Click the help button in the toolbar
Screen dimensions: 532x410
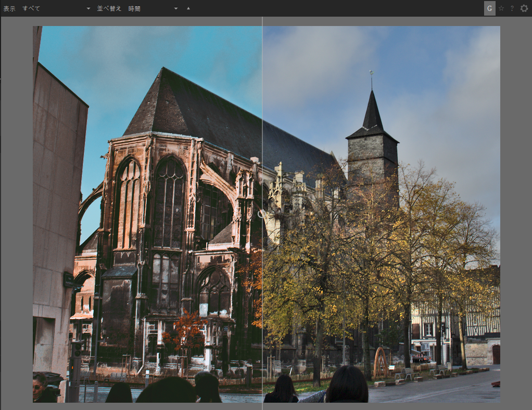[x=512, y=8]
